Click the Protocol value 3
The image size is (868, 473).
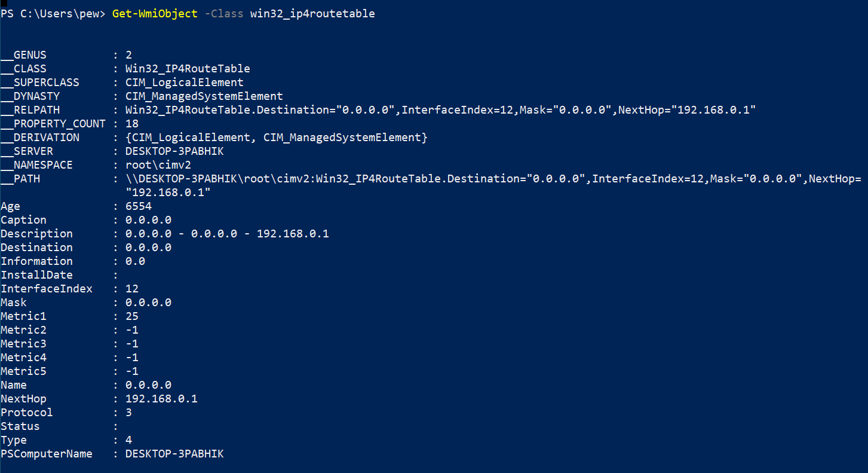129,413
